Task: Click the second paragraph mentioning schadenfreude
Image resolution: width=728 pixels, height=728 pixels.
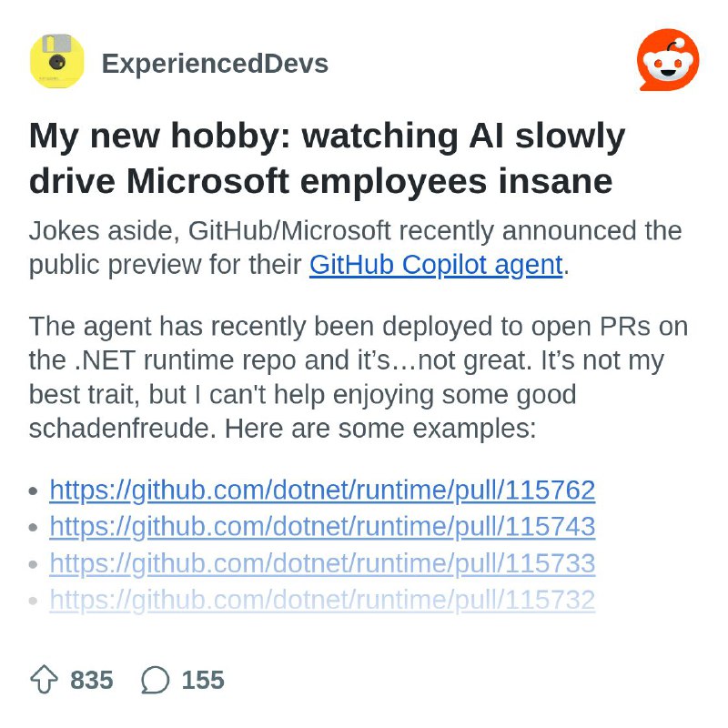Action: pos(355,377)
